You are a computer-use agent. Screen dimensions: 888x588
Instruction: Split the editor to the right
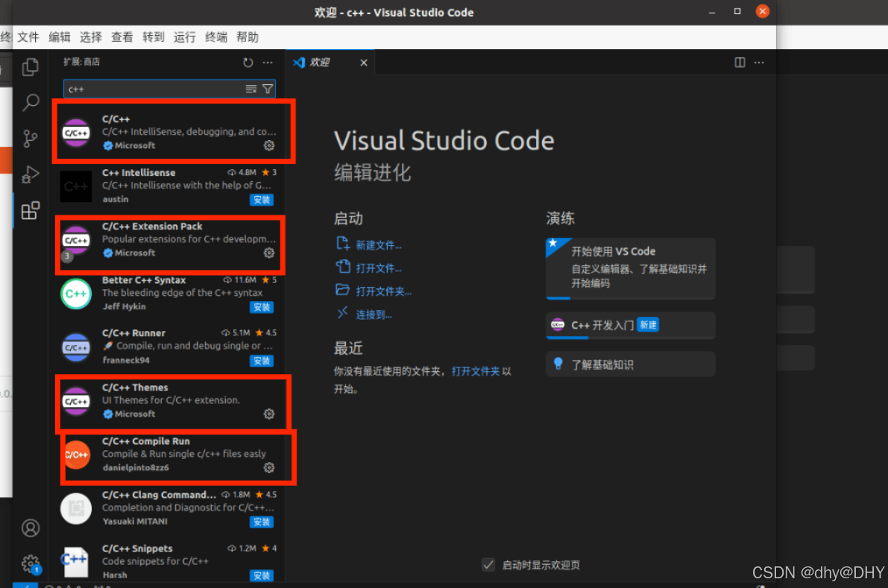(740, 63)
